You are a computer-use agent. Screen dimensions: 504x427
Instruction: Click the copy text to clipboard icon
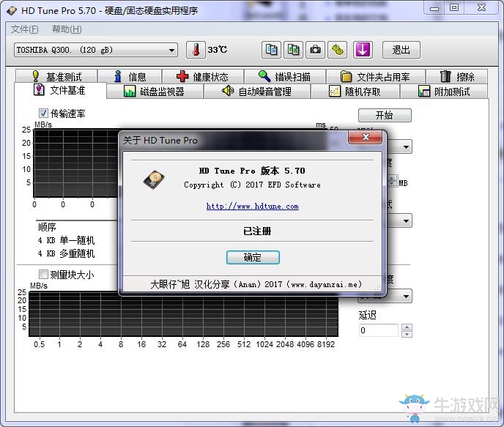[x=271, y=50]
